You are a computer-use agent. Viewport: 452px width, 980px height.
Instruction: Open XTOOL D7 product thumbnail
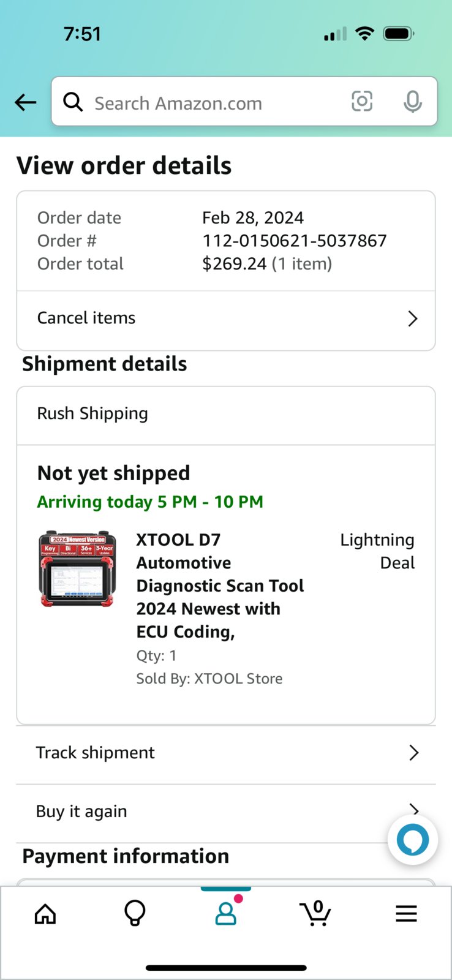pos(77,569)
